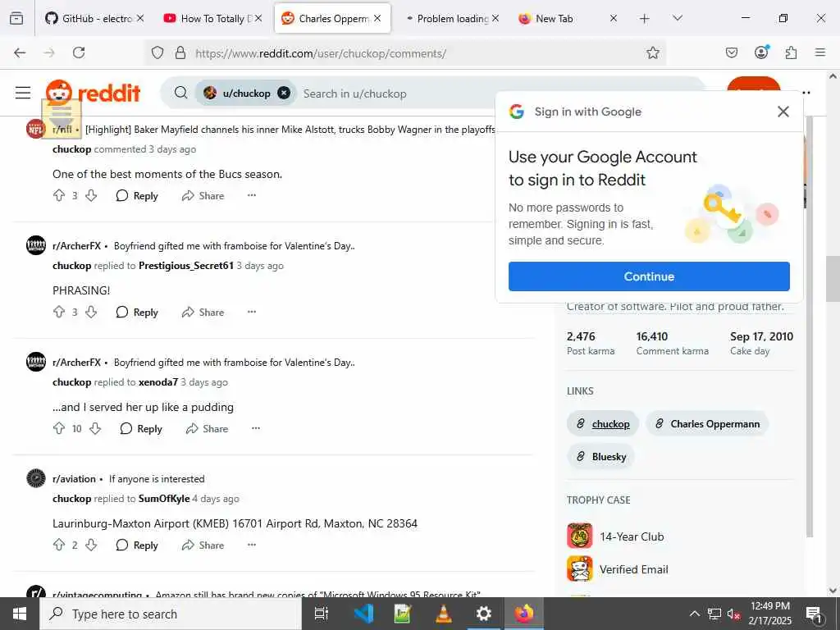Image resolution: width=840 pixels, height=630 pixels.
Task: Upvote the PHRASING! comment
Action: pos(59,312)
